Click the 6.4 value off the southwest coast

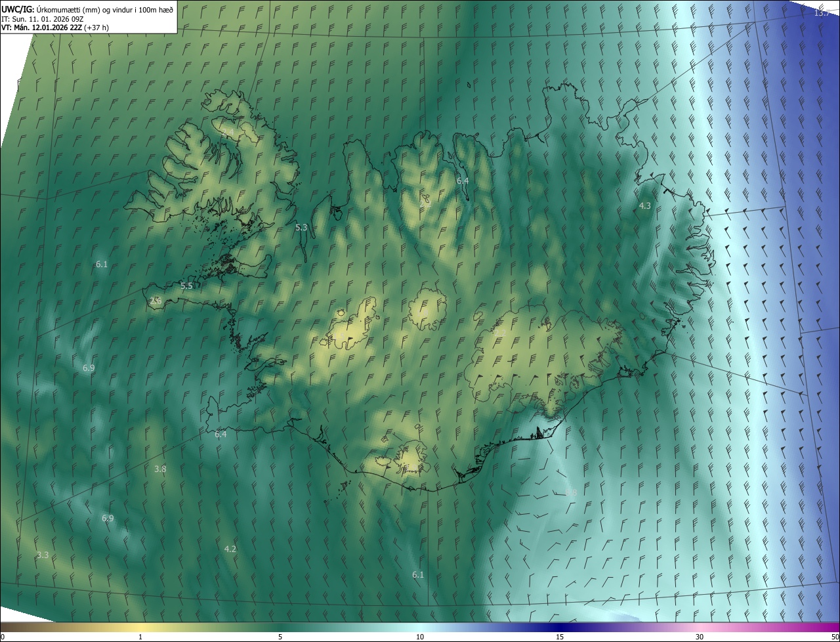(220, 434)
